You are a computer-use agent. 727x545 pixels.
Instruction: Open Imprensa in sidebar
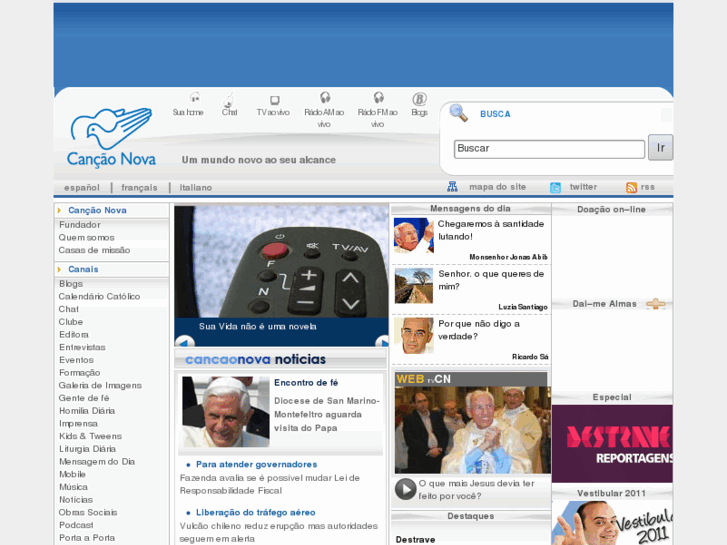[x=78, y=423]
